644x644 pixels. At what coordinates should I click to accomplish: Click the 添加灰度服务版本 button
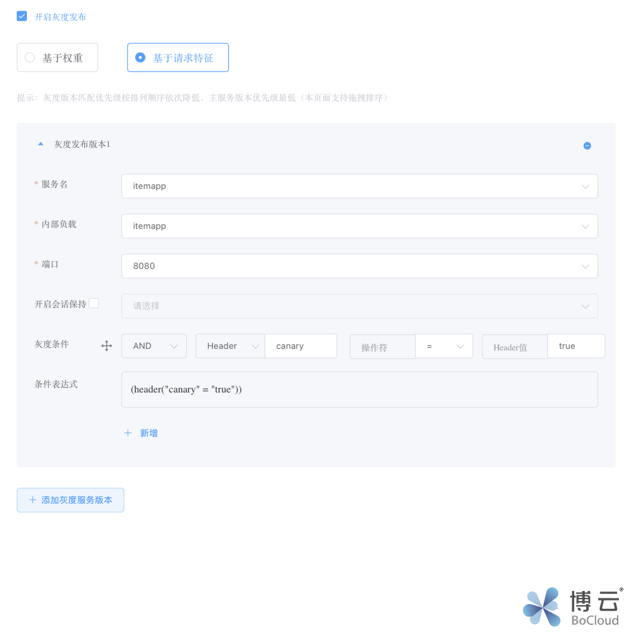tap(70, 500)
